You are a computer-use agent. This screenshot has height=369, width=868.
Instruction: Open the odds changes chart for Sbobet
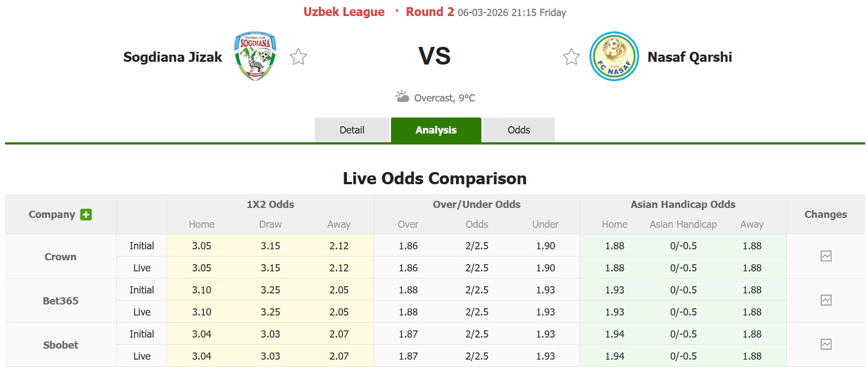[x=826, y=345]
